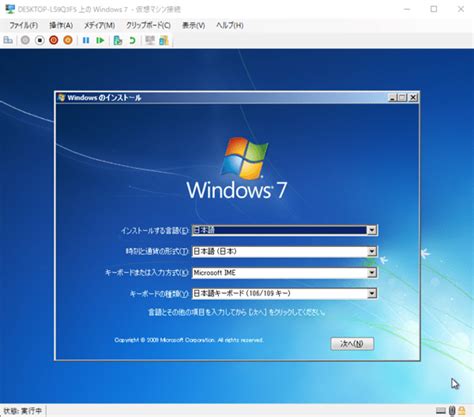Viewport: 474px width, 417px height.
Task: Click the Share/resources toolbar icon
Action: coord(164,40)
